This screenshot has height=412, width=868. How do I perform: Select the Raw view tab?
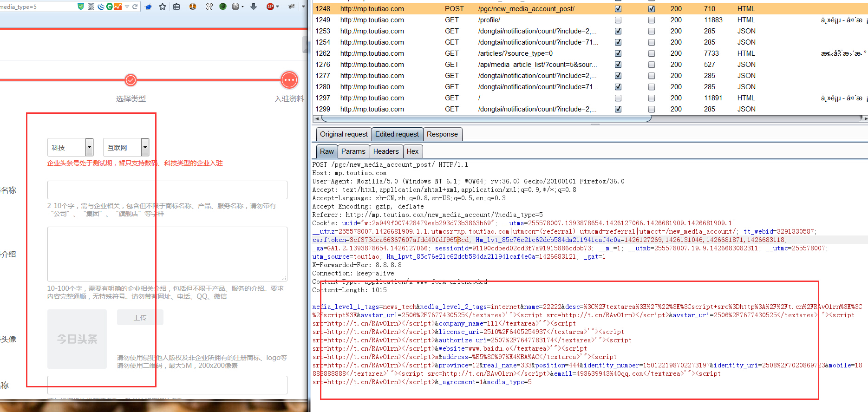point(327,151)
